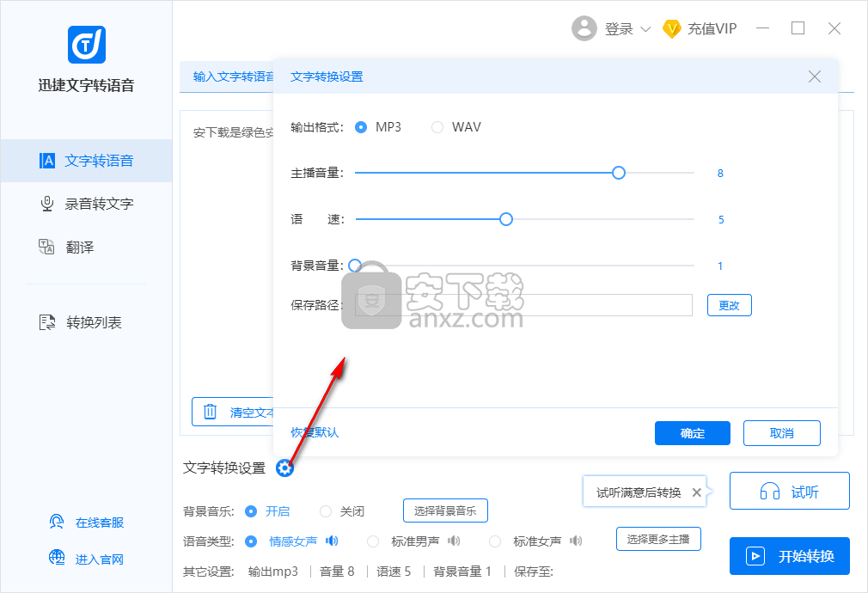Select 标准男声 voice type

pos(373,541)
